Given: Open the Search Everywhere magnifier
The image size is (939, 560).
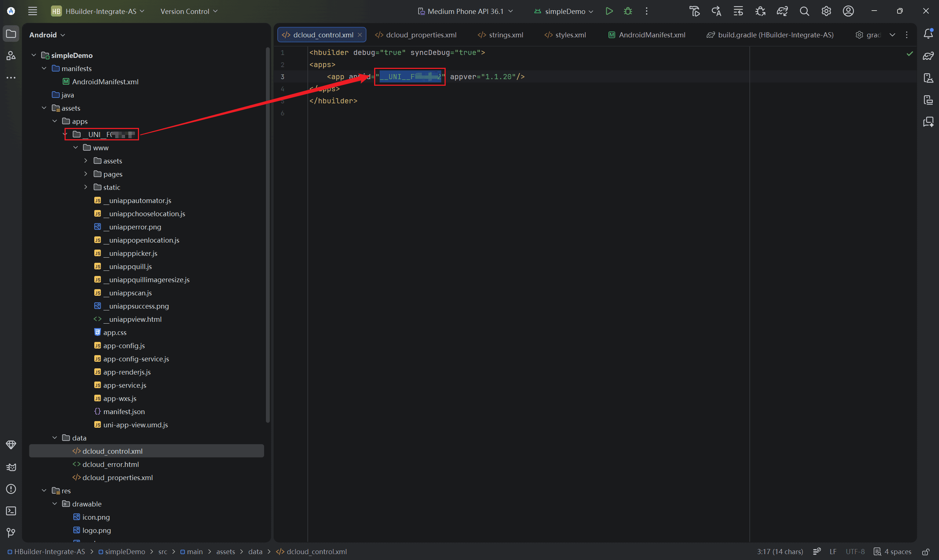Looking at the screenshot, I should (804, 11).
